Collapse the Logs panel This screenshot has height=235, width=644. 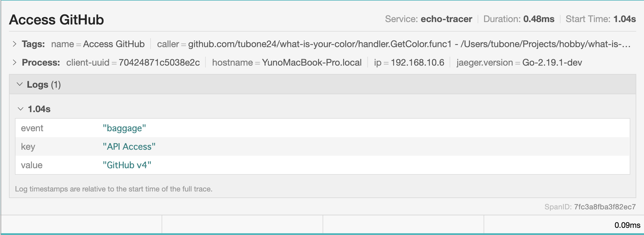(20, 84)
